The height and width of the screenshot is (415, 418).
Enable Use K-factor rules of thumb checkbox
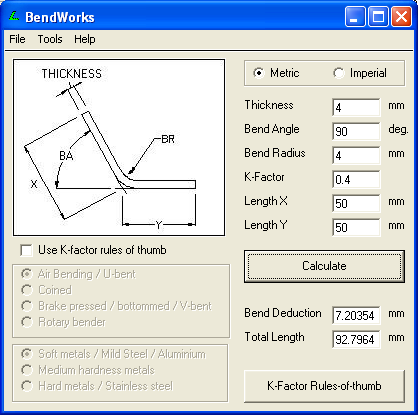pyautogui.click(x=26, y=250)
